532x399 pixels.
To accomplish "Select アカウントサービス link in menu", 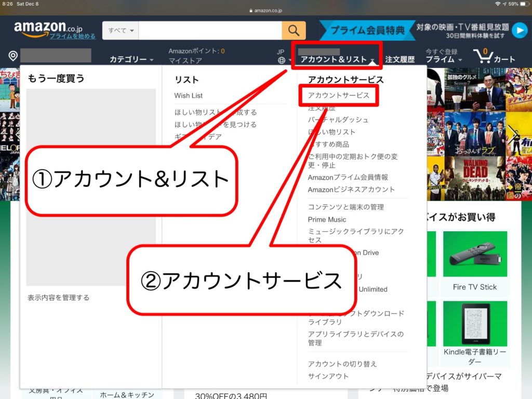I will [x=338, y=96].
